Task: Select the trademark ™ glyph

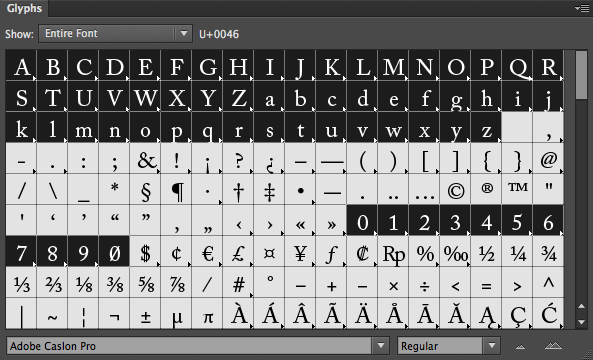Action: tap(517, 190)
